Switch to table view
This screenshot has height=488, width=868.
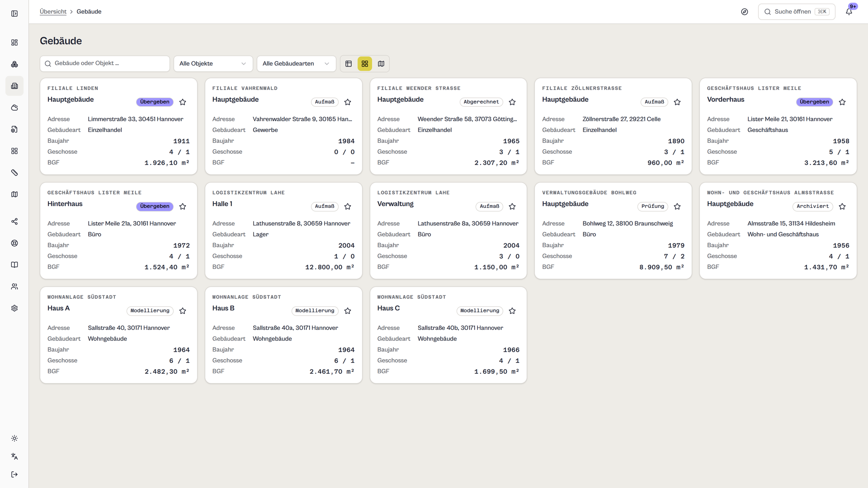point(349,64)
